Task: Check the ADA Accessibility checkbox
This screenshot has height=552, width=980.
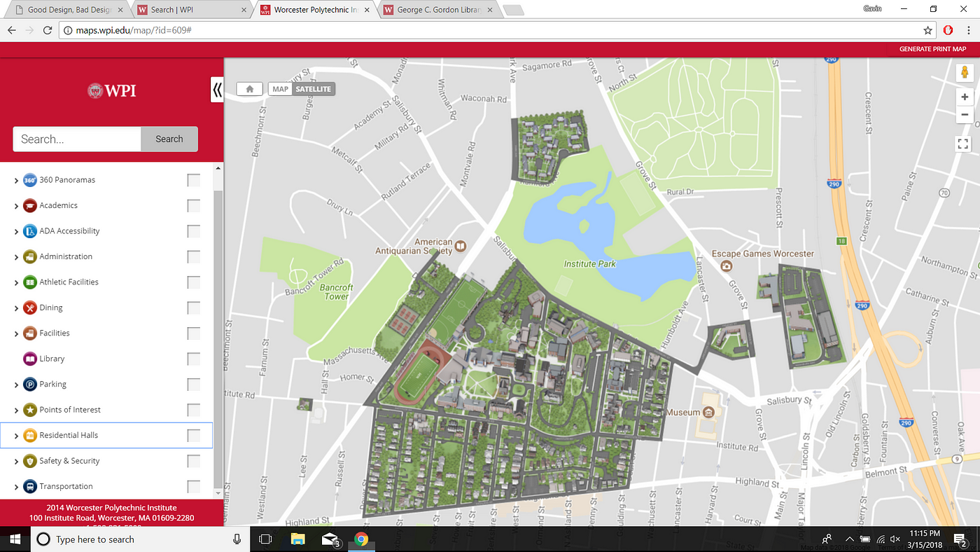Action: pos(193,232)
